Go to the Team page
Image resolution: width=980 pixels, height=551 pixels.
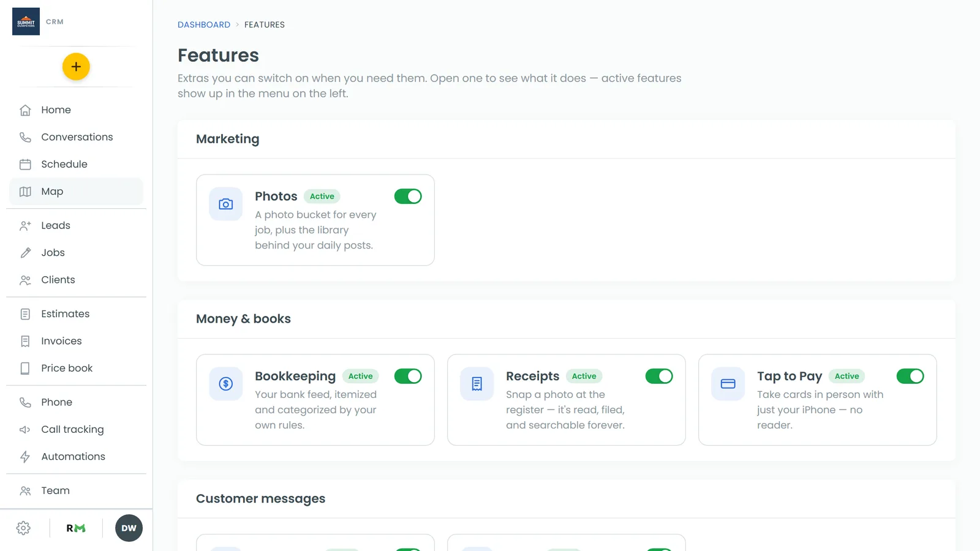coord(76,490)
